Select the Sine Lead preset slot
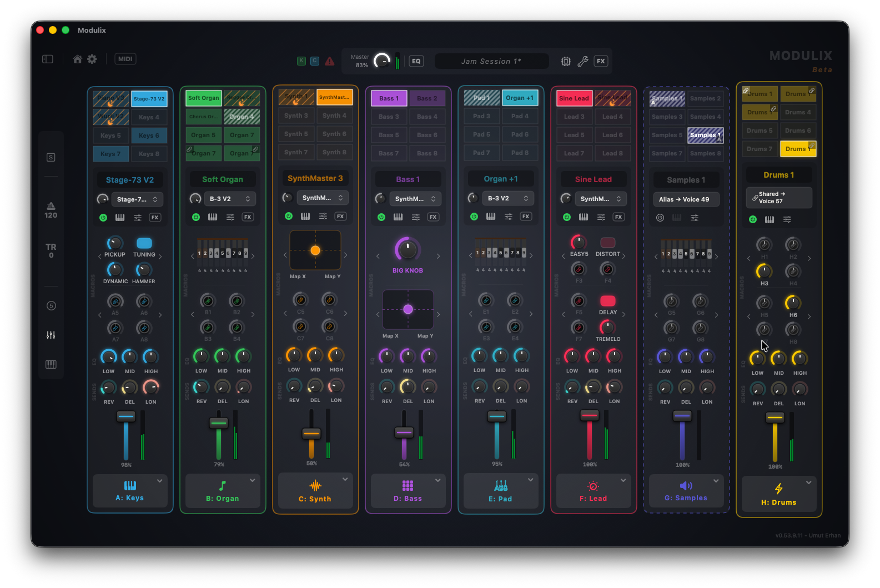This screenshot has height=588, width=880. pyautogui.click(x=574, y=98)
